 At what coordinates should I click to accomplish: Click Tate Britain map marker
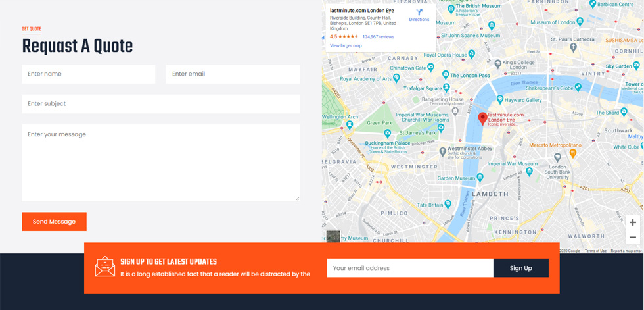pyautogui.click(x=448, y=204)
